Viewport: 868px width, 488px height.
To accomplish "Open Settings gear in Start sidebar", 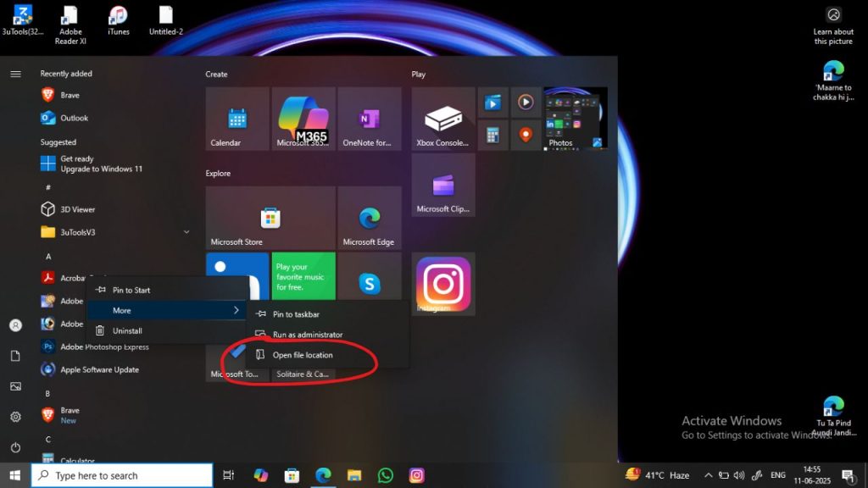I will pyautogui.click(x=15, y=417).
